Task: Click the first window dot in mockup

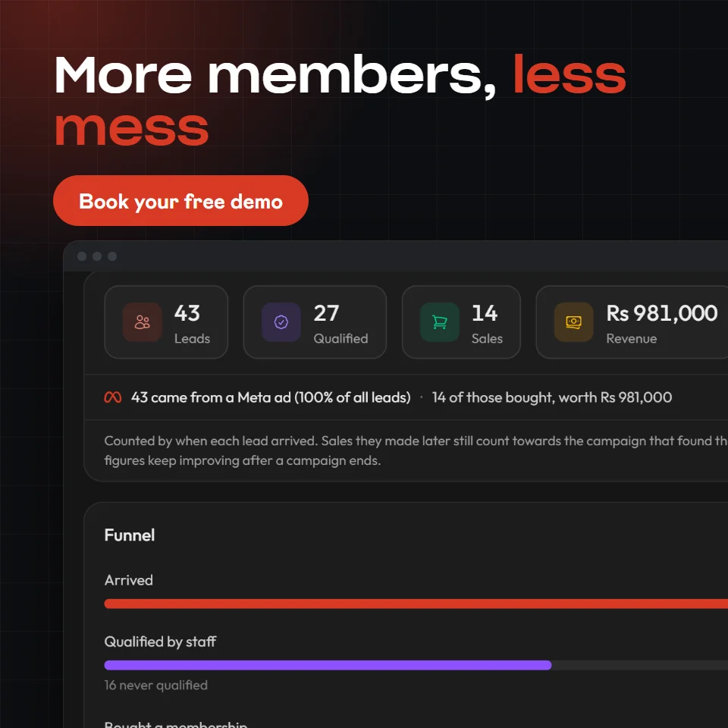Action: 82,256
